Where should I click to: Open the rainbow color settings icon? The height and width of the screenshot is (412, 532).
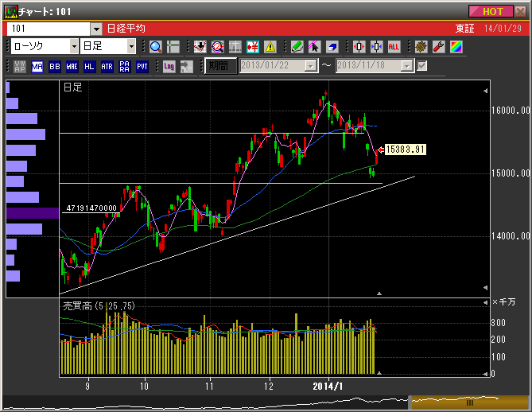(x=456, y=47)
